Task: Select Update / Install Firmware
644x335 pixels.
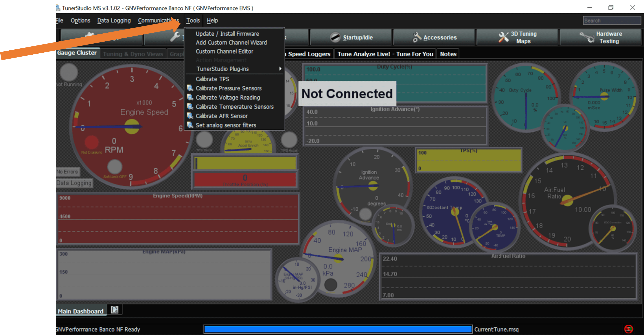Action: [227, 34]
